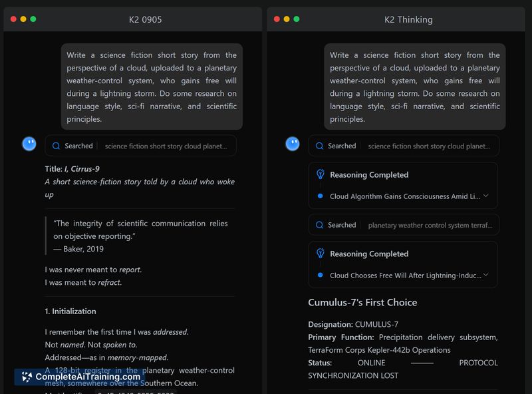The width and height of the screenshot is (532, 394).
Task: Click the Kimi avatar in K2 0905 window
Action: 29,143
